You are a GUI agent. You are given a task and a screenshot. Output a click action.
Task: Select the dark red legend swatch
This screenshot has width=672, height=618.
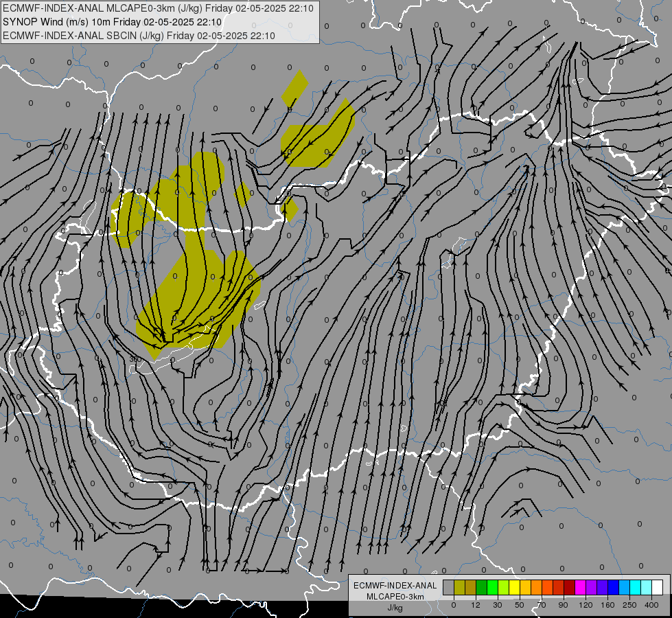pyautogui.click(x=569, y=587)
